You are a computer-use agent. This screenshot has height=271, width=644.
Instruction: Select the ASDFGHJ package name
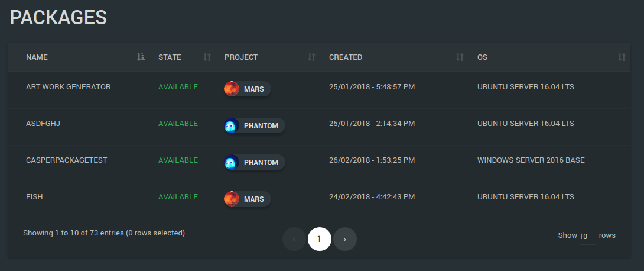tap(43, 123)
